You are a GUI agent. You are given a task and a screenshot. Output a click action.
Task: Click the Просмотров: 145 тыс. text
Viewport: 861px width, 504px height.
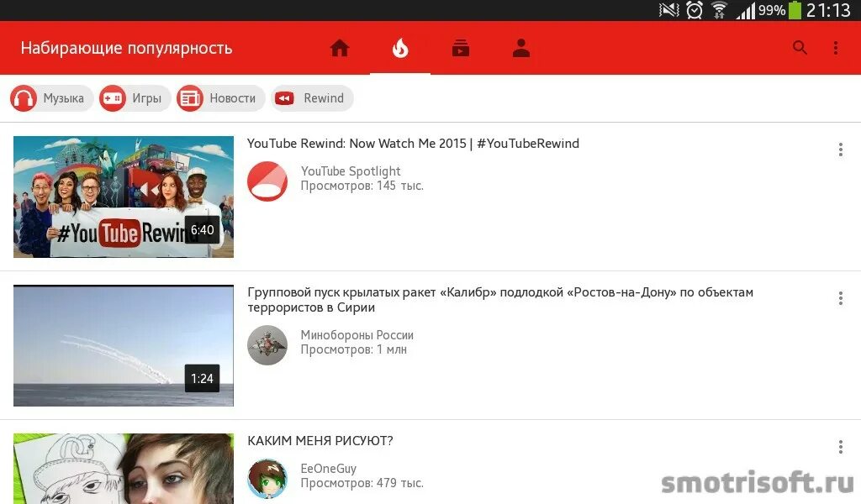click(x=362, y=186)
